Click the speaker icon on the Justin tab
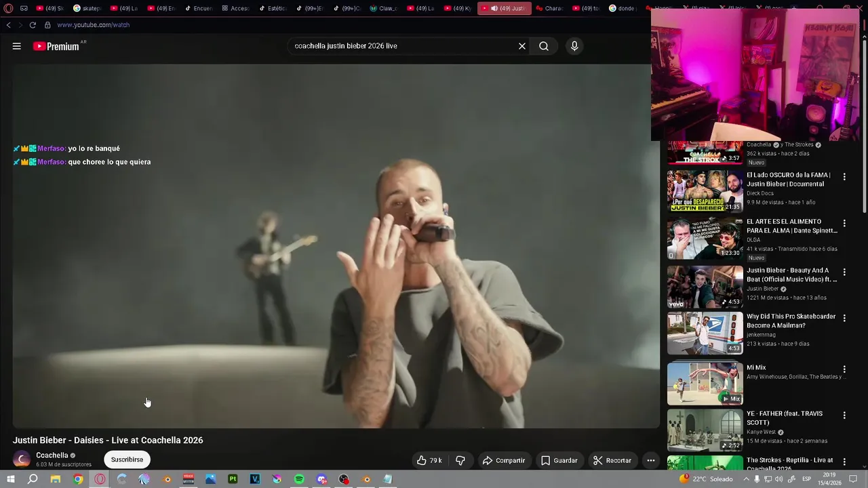This screenshot has height=488, width=868. [x=494, y=8]
